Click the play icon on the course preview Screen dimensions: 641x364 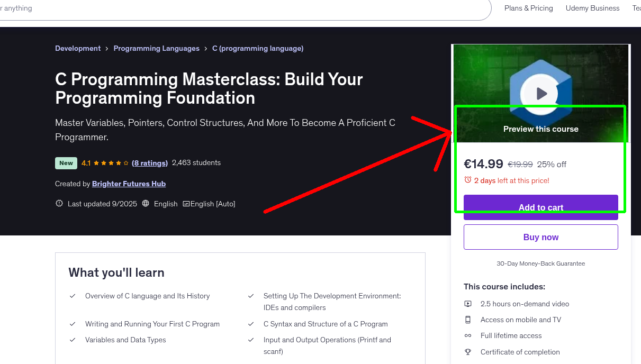pyautogui.click(x=540, y=93)
